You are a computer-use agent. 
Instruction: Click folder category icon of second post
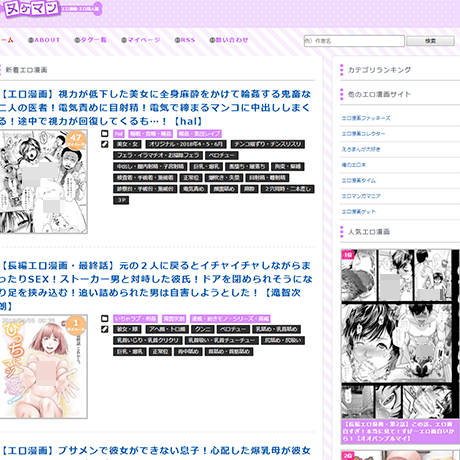pos(105,318)
